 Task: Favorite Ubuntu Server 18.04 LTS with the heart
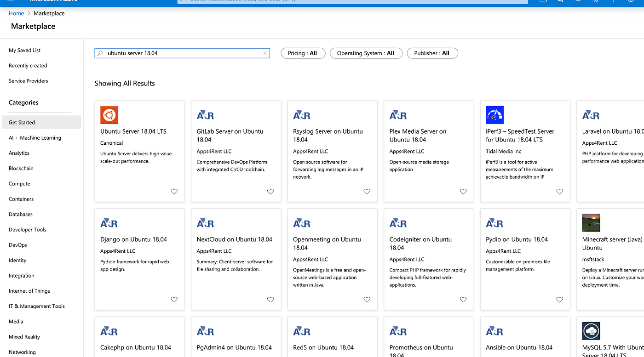click(x=174, y=192)
